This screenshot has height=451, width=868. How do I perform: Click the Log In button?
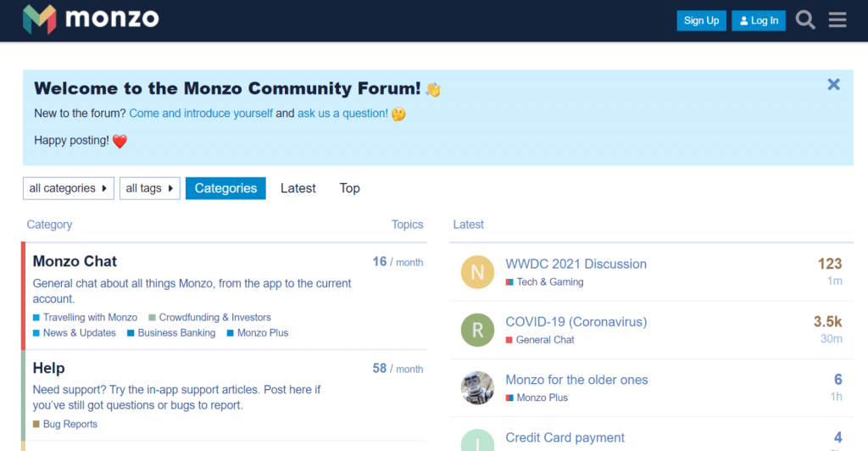[759, 20]
